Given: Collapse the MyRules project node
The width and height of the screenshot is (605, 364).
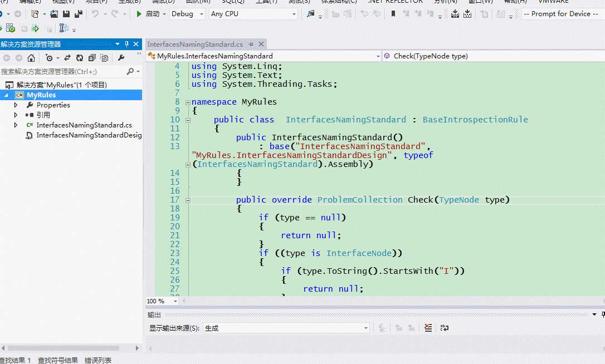Looking at the screenshot, I should [x=6, y=95].
